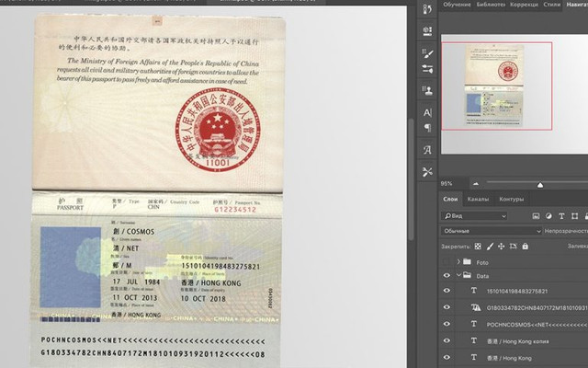Screen dimensions: 588x368
Task: Select layer named 1510104198483275821
Action: click(x=517, y=291)
